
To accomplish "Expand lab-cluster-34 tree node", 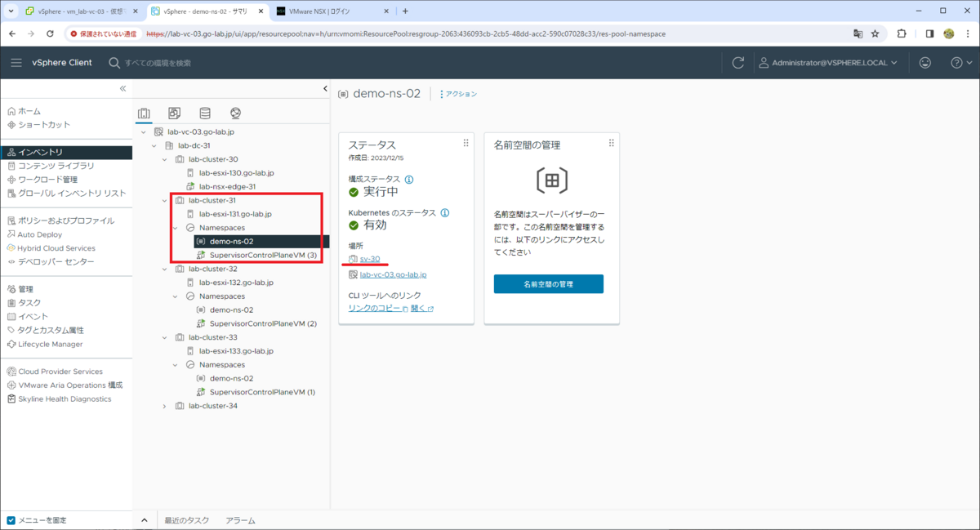I will click(165, 406).
